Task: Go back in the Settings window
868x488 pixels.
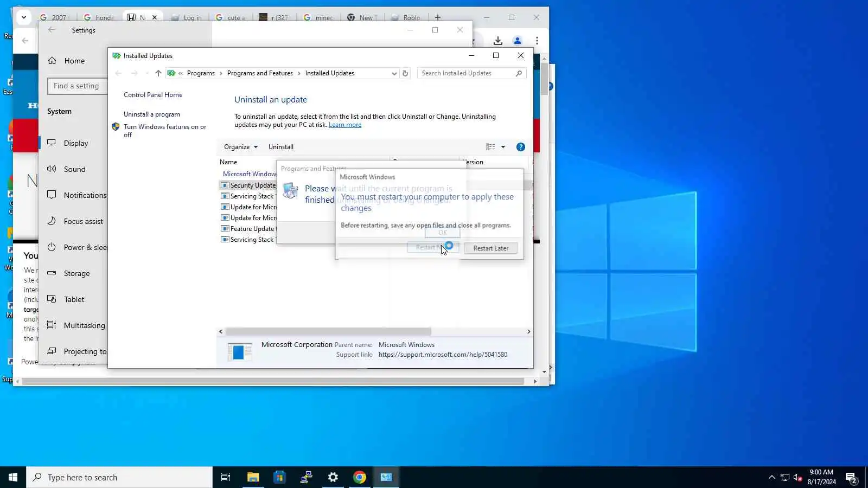Action: (52, 30)
